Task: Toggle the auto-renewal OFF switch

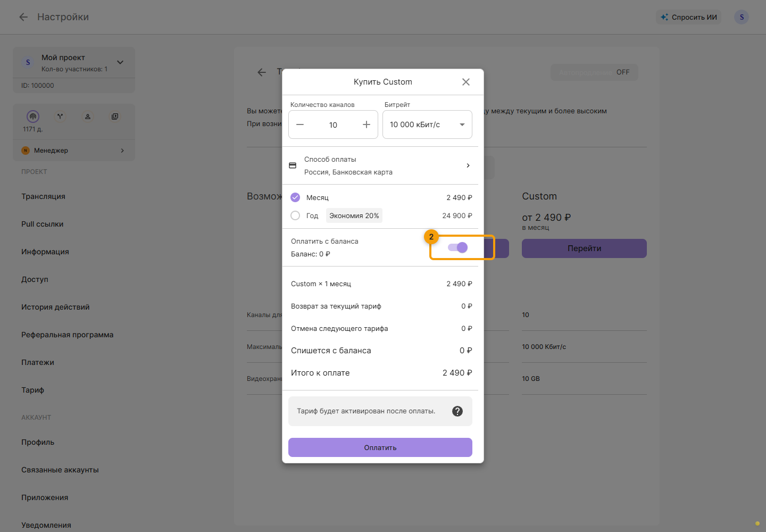Action: coord(594,72)
